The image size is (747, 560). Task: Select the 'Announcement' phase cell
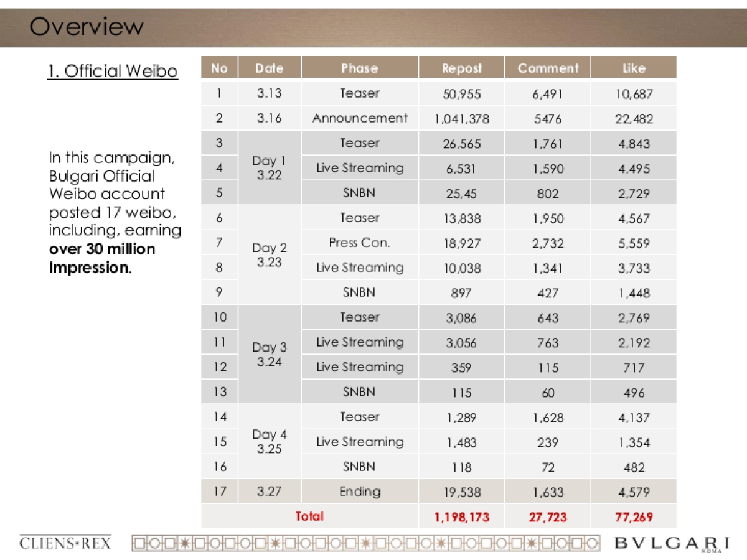tap(360, 118)
